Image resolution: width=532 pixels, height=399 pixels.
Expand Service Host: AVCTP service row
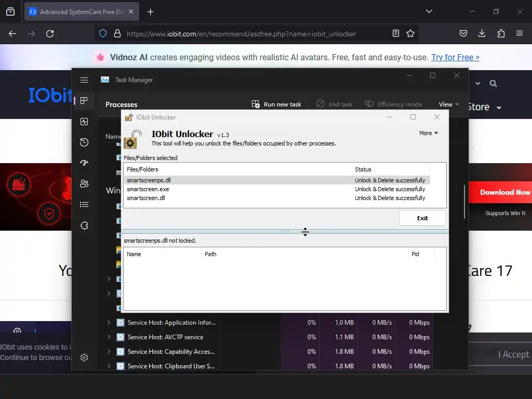(109, 337)
